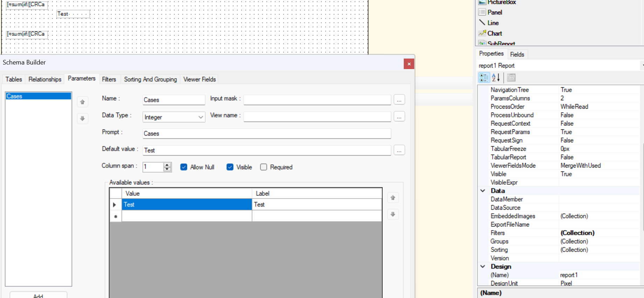The image size is (644, 298).
Task: Switch to the Tables tab
Action: click(x=14, y=79)
